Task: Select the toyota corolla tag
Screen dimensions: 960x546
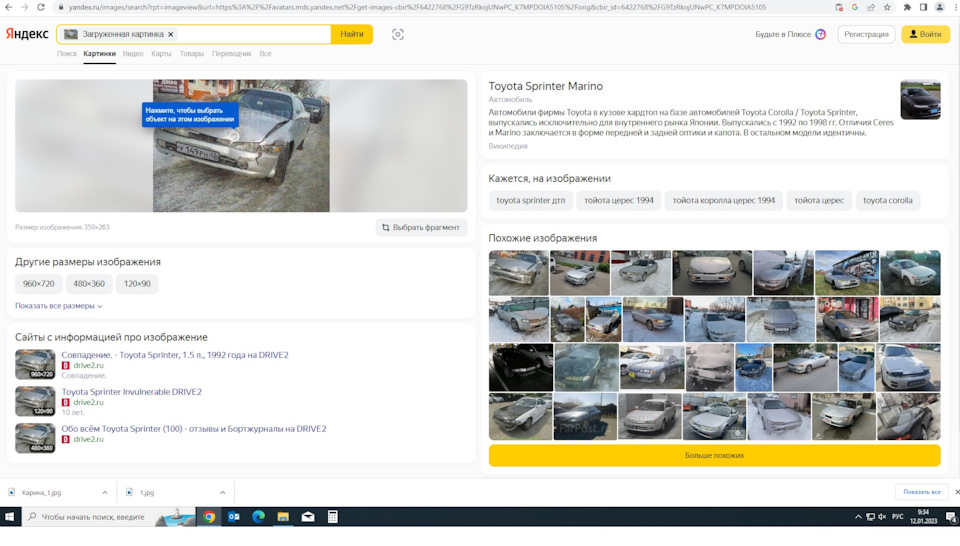Action: [887, 200]
